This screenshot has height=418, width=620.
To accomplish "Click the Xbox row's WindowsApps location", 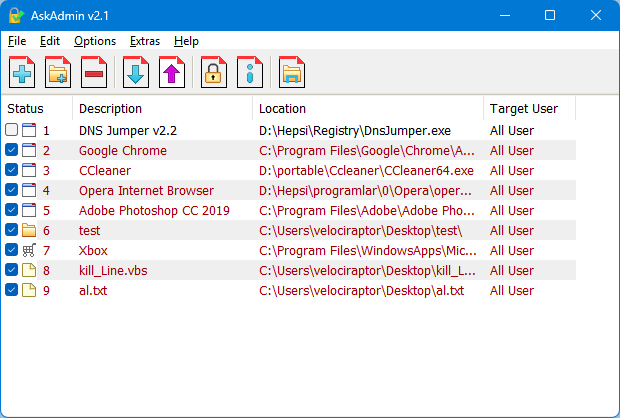I will pyautogui.click(x=368, y=250).
